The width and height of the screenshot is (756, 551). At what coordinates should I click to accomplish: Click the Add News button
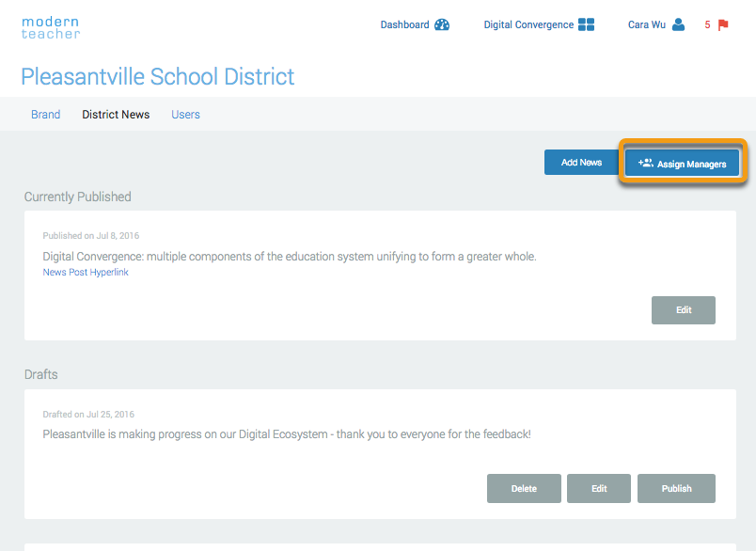point(581,163)
